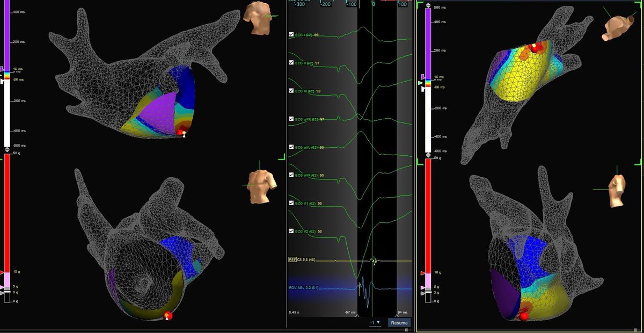
Task: Select the ROV ABL D,2 channel label
Action: (x=304, y=288)
